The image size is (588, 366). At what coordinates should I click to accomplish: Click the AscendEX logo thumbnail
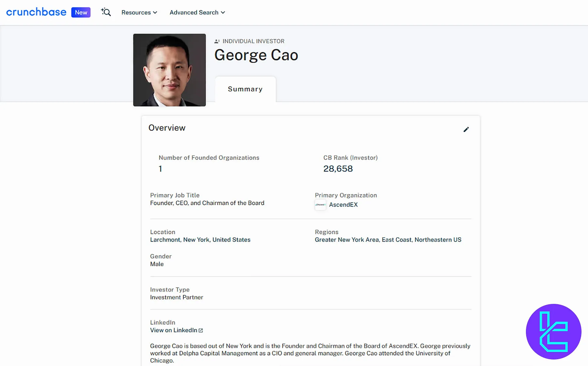coord(320,205)
